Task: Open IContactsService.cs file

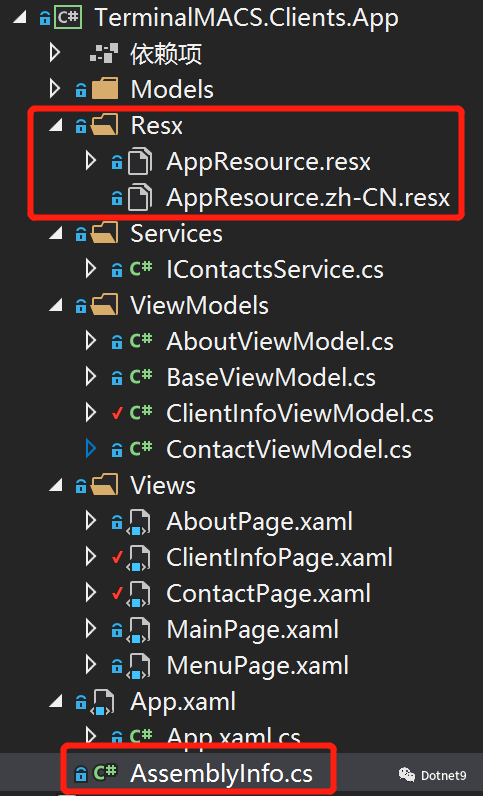Action: [275, 270]
